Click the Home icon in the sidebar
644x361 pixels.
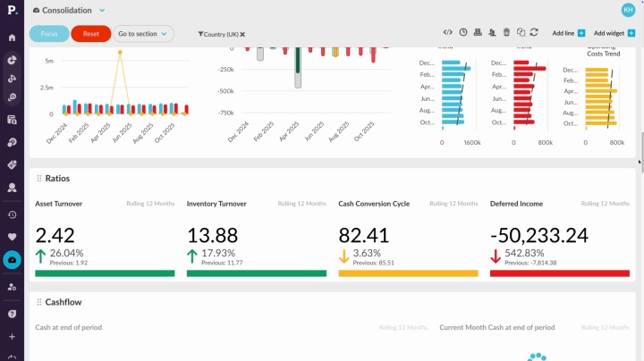pos(12,38)
